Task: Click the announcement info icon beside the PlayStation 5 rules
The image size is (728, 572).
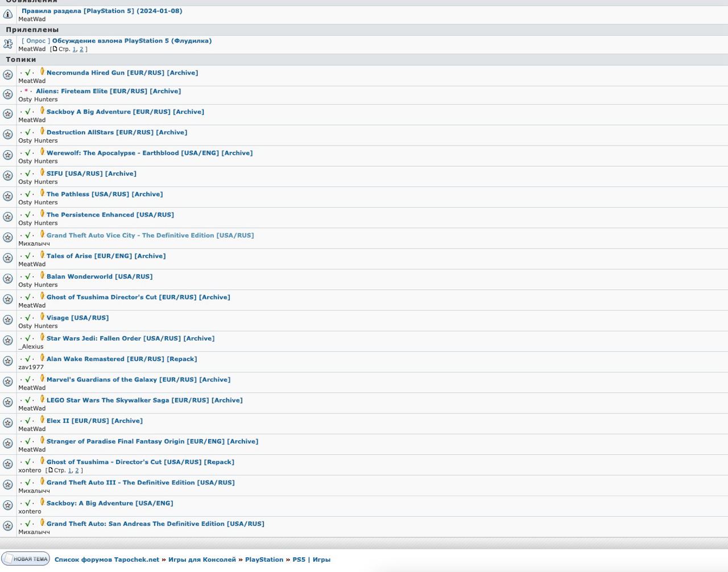Action: click(x=8, y=14)
